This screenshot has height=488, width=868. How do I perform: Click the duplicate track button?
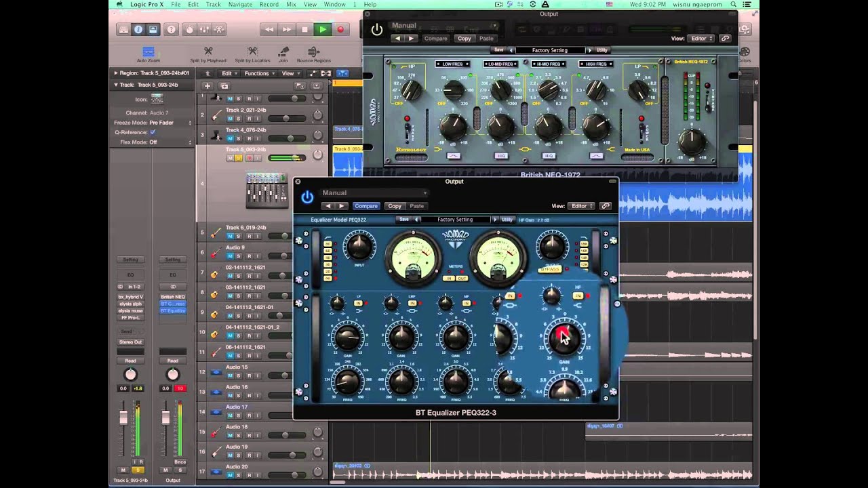(224, 86)
